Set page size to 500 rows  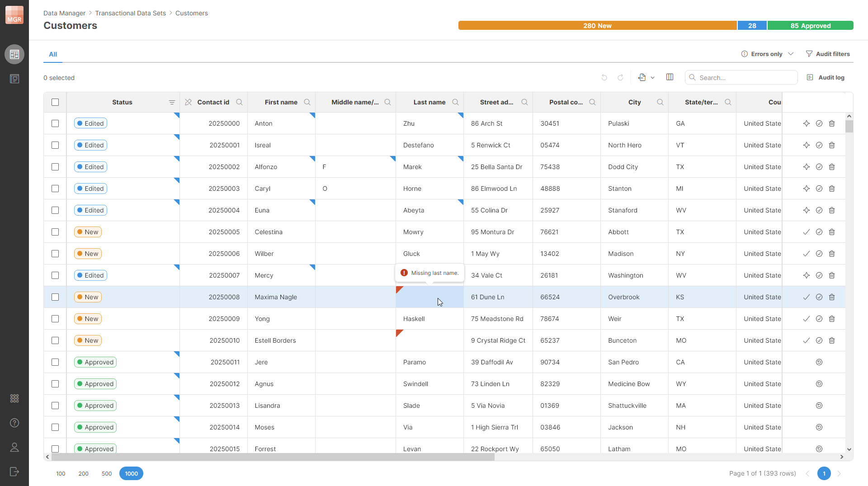(x=106, y=473)
